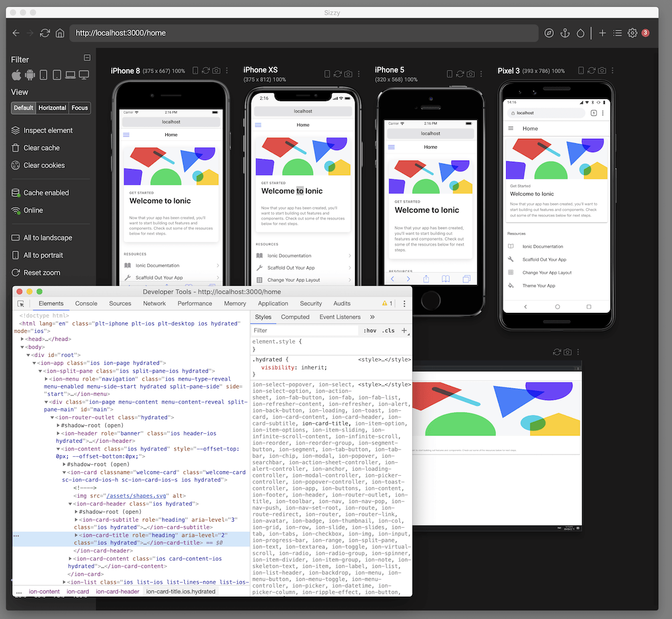Filter to laptop devices only
The width and height of the screenshot is (672, 619).
pyautogui.click(x=71, y=75)
